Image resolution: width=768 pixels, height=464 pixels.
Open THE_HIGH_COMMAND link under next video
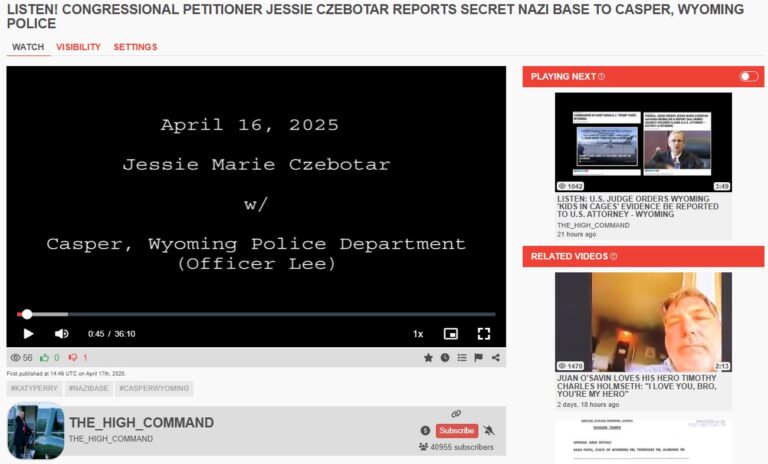(x=593, y=225)
